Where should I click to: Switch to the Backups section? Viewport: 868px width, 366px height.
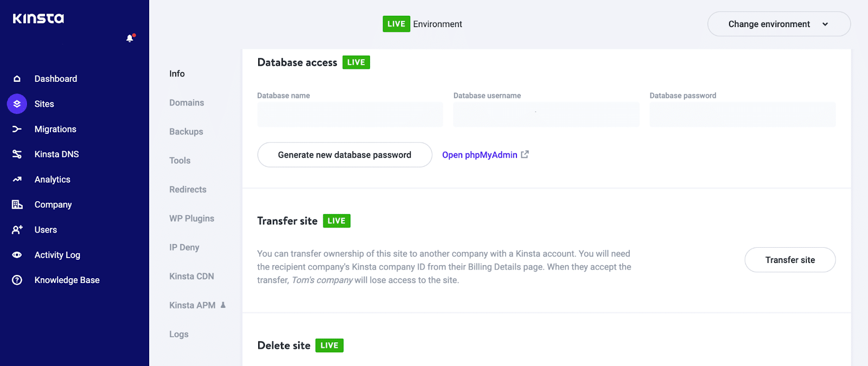[x=186, y=131]
